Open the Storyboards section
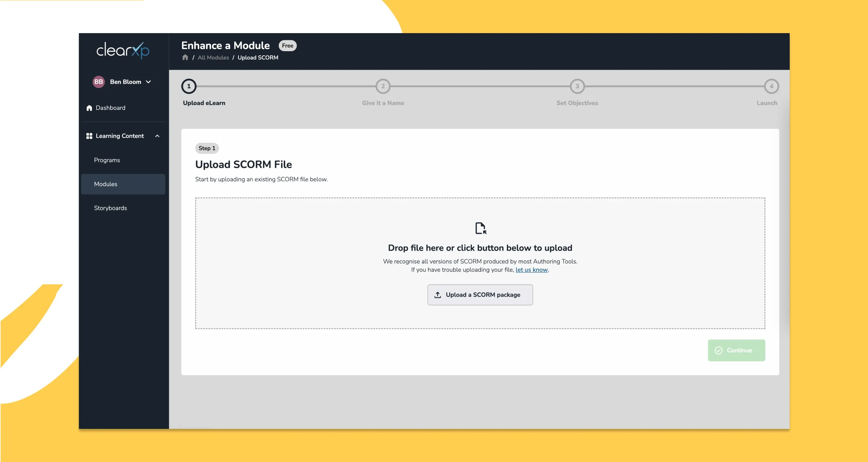 tap(111, 208)
